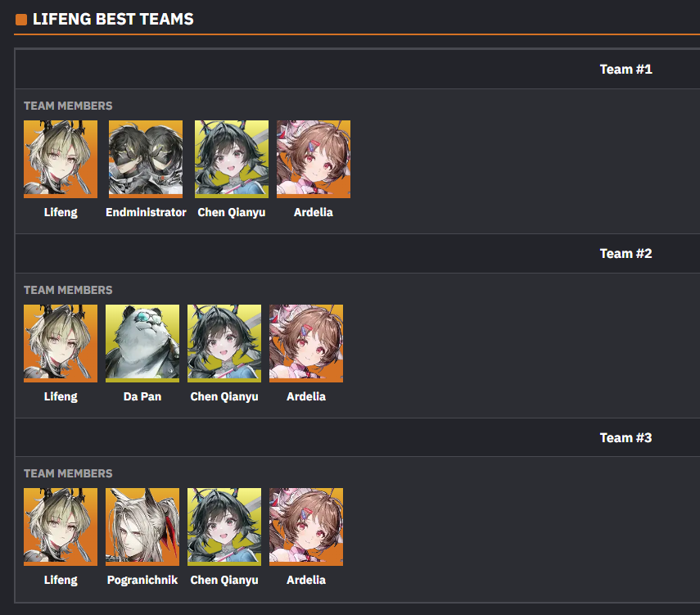Select the Da Pan panda portrait
Image resolution: width=700 pixels, height=615 pixels.
142,343
